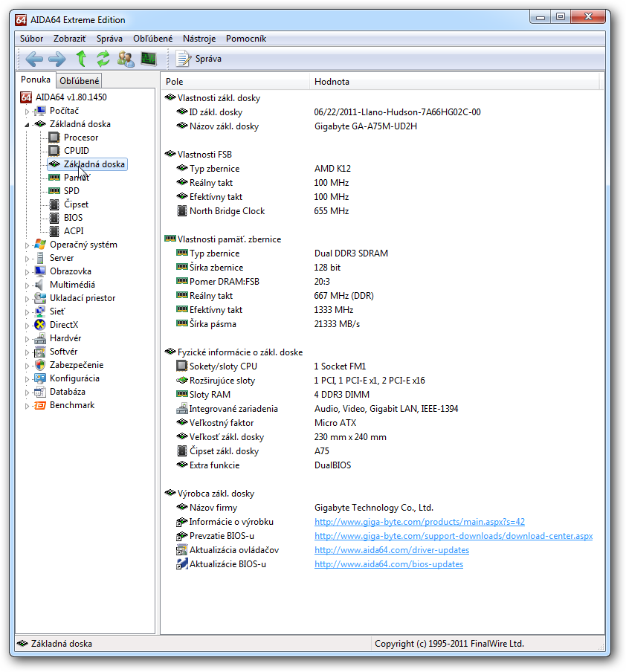Click the green monitor graph toolbar icon

149,59
